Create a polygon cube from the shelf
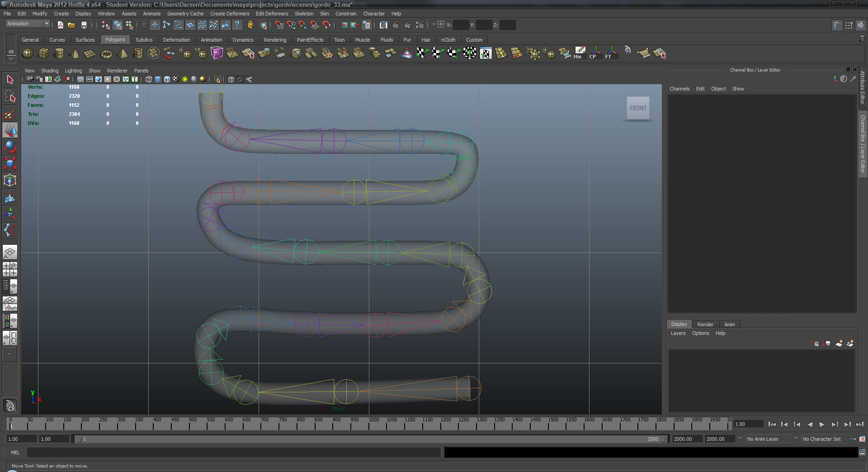The width and height of the screenshot is (868, 472). [x=43, y=53]
